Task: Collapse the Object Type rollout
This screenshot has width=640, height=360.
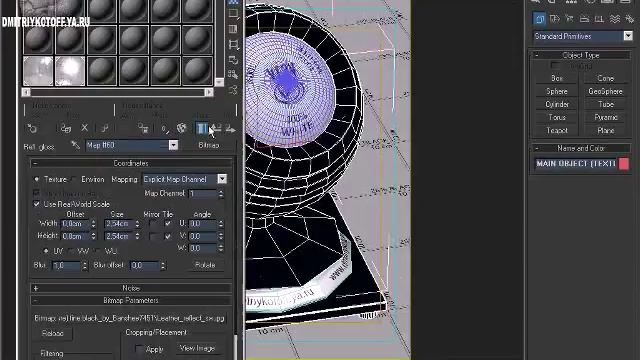Action: [x=581, y=55]
